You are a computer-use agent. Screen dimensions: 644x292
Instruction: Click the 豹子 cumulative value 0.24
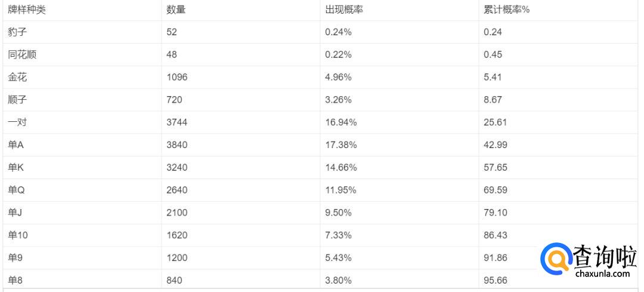493,32
